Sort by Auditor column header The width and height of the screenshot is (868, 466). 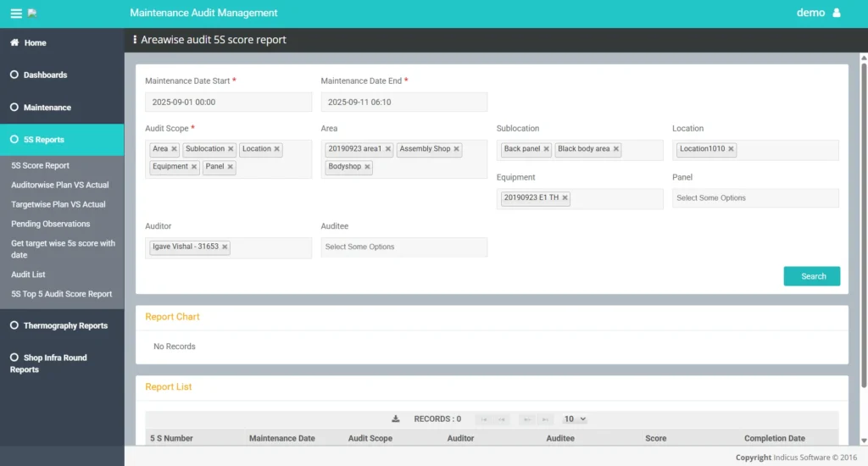[460, 438]
